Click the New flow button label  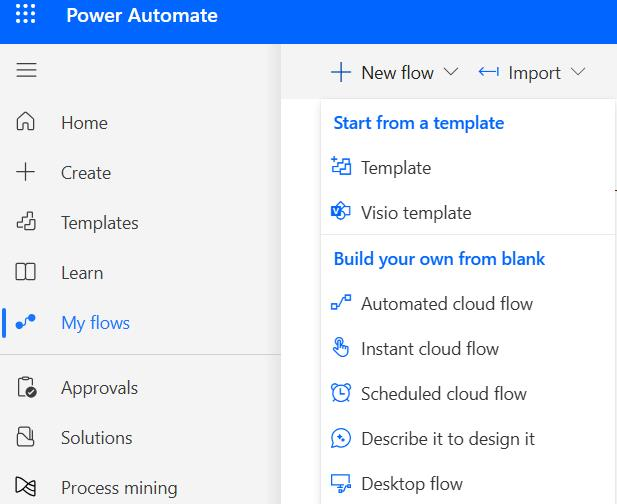(397, 73)
